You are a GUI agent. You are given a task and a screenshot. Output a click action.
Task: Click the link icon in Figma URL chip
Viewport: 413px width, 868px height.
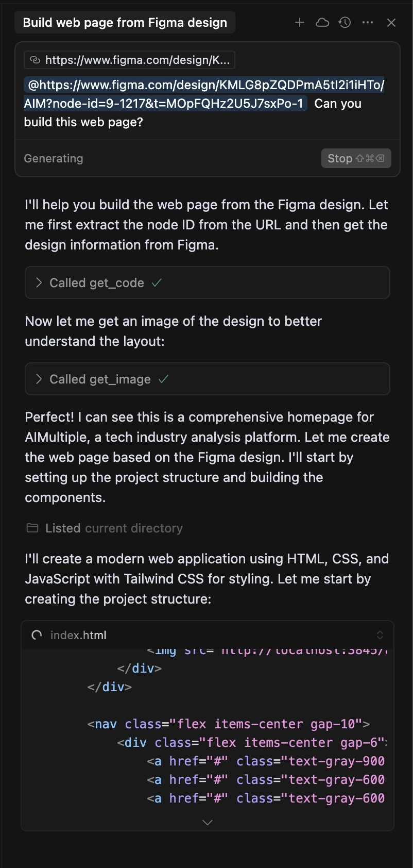tap(35, 60)
